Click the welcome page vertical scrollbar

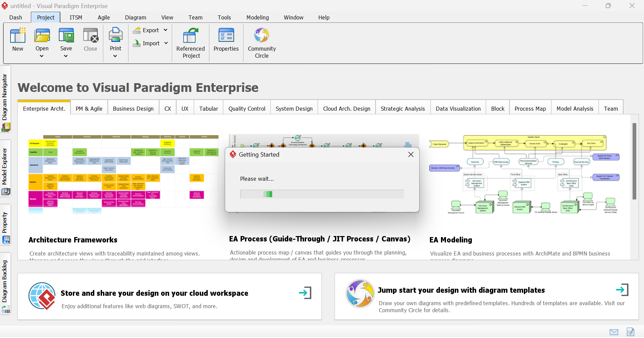634,161
